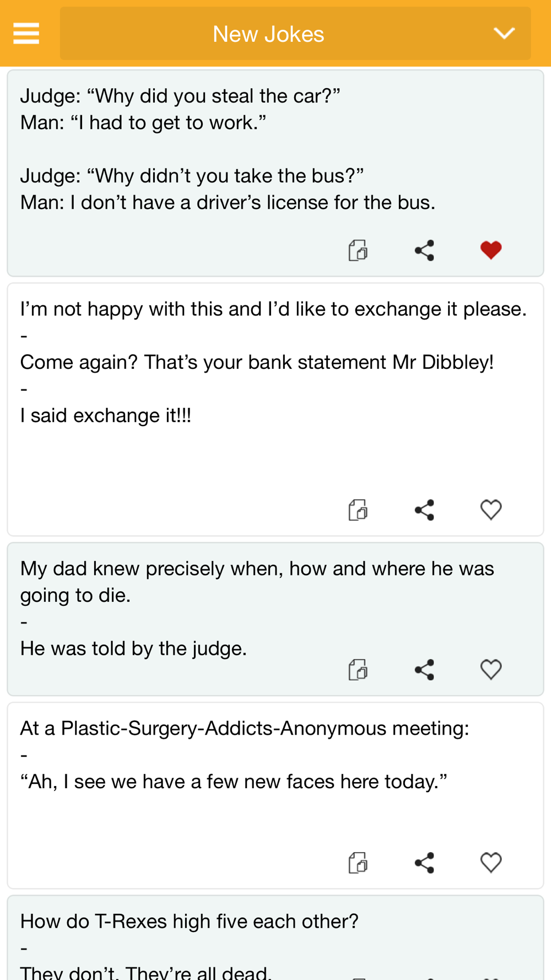Screen dimensions: 551x980
Task: Open the hamburger menu
Action: [x=26, y=34]
